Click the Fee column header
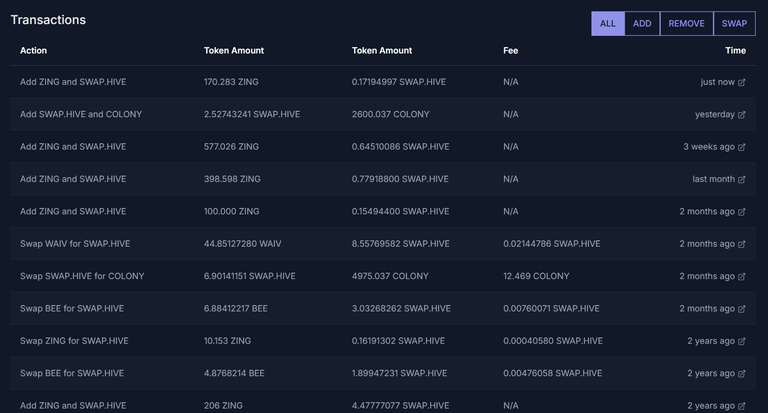The height and width of the screenshot is (413, 768). pyautogui.click(x=510, y=50)
